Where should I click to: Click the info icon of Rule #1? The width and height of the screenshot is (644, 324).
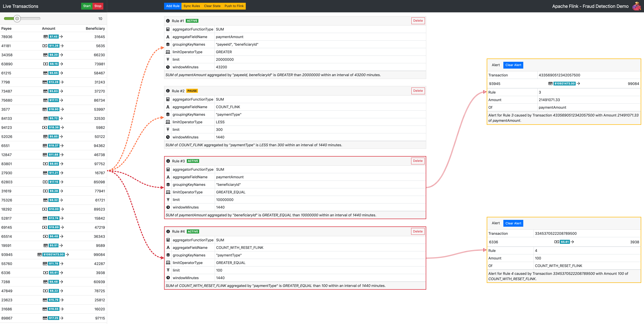pos(168,21)
